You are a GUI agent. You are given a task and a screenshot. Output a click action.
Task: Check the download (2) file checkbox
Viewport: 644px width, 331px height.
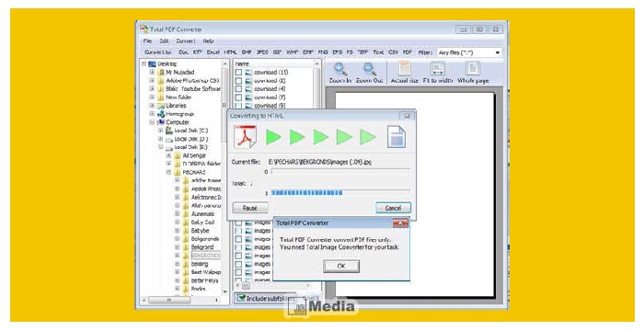238,81
